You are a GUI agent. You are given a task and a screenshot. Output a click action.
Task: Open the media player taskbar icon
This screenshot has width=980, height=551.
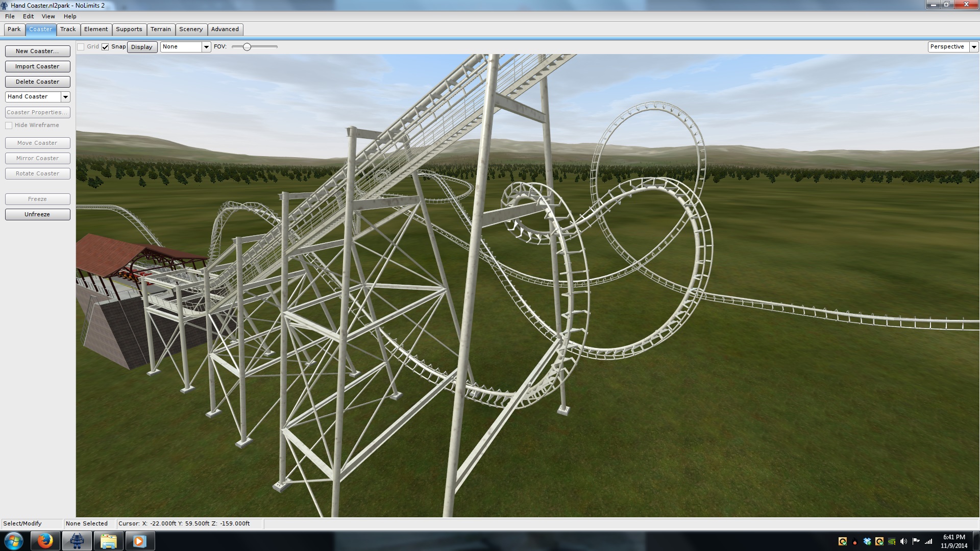(139, 541)
